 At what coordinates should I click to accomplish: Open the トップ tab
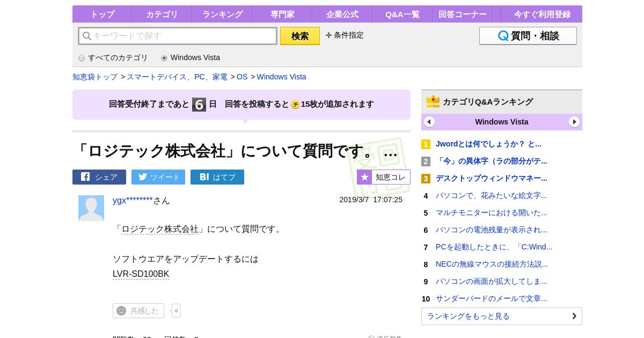[x=102, y=14]
